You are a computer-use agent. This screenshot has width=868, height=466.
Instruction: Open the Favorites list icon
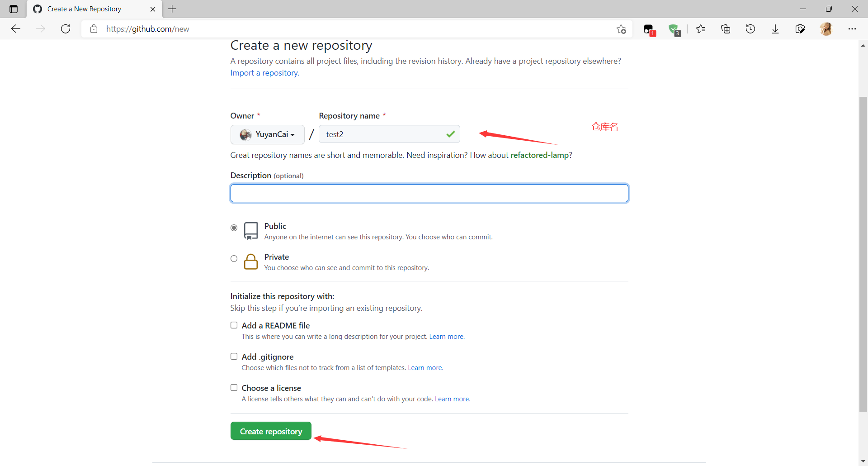coord(701,29)
